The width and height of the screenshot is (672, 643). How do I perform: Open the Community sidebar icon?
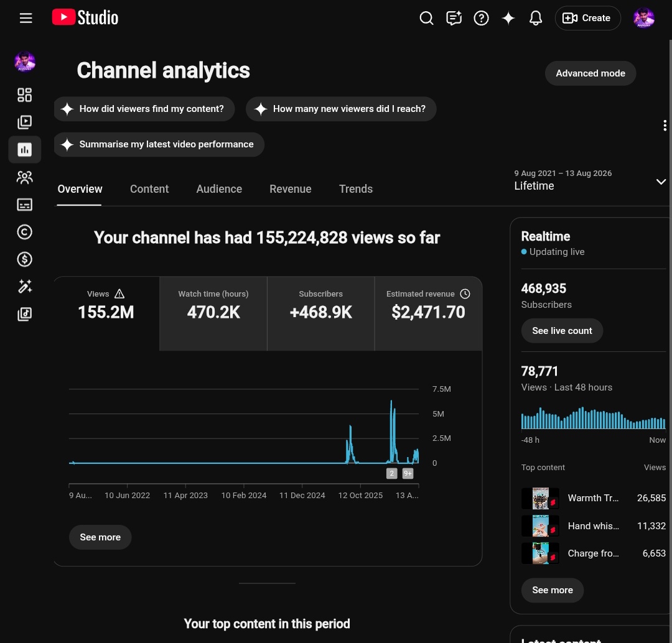[x=24, y=177]
